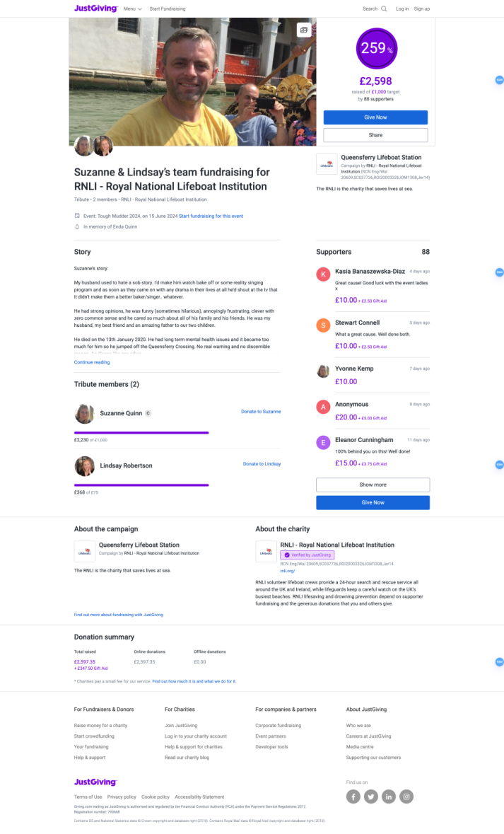Image resolution: width=504 pixels, height=834 pixels.
Task: Open the search magnifier icon
Action: tap(384, 9)
